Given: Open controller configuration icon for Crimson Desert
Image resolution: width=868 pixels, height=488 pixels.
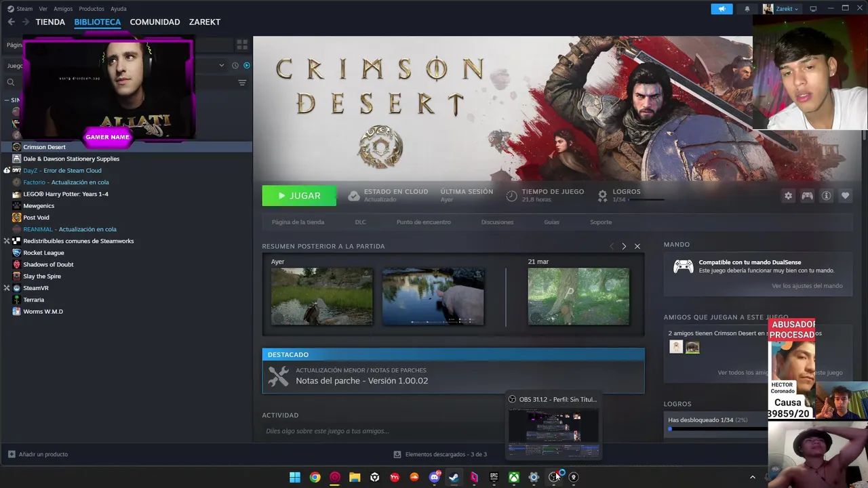Looking at the screenshot, I should (x=807, y=196).
